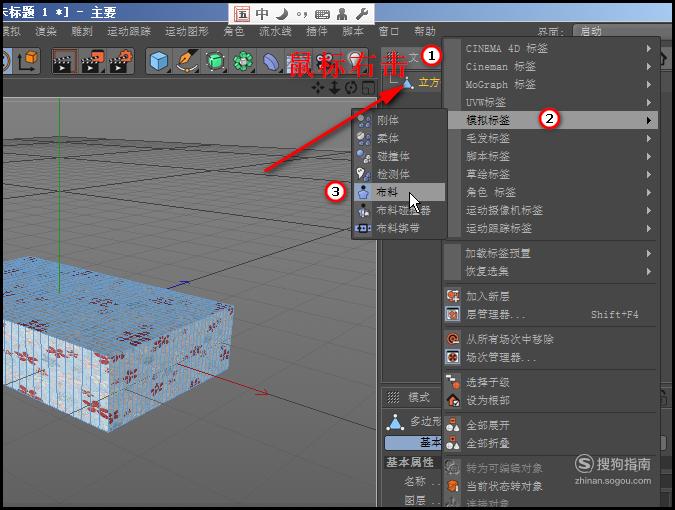
Task: Click Render to Picture Viewer icon
Action: pyautogui.click(x=92, y=61)
